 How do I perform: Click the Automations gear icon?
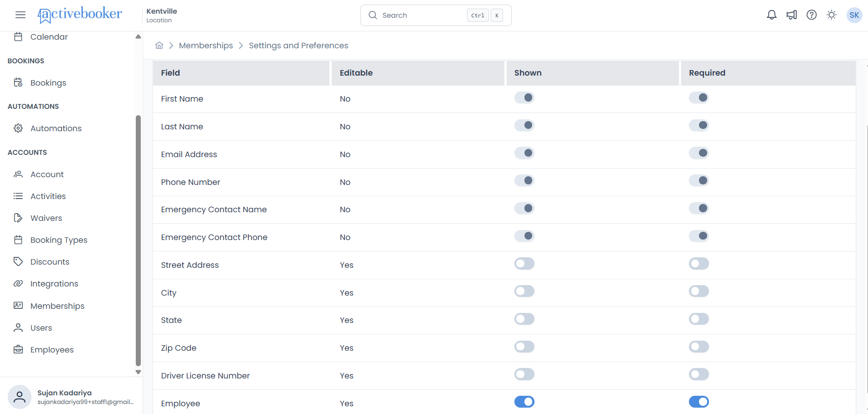(x=18, y=128)
